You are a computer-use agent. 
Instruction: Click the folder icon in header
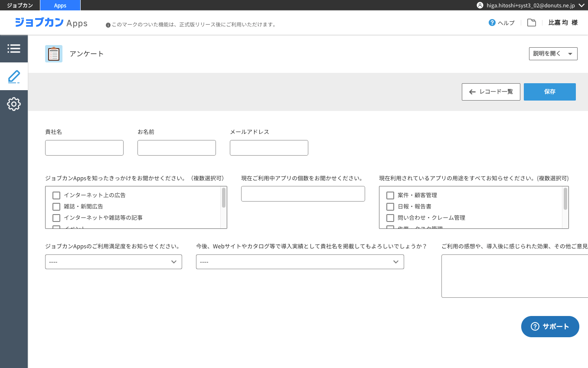point(531,23)
